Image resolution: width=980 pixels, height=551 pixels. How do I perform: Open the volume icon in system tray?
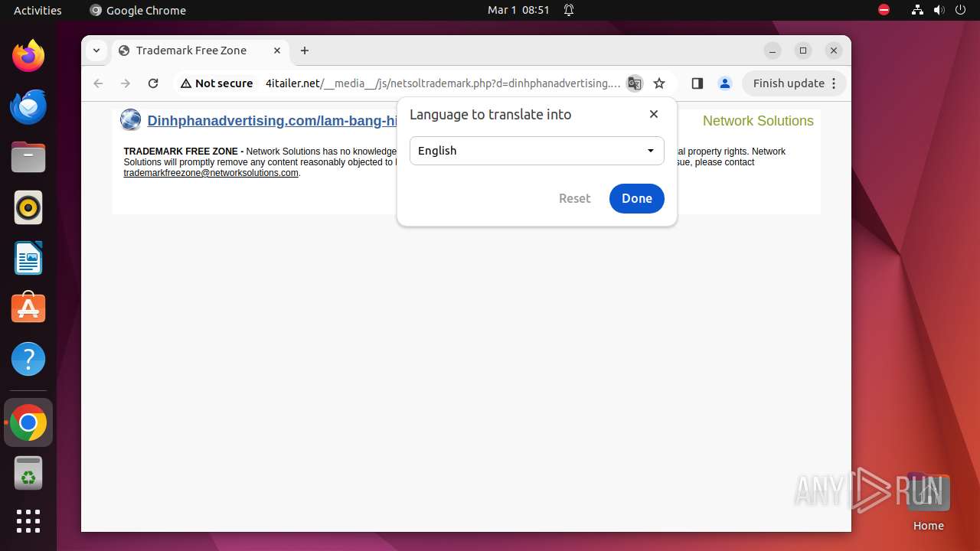939,10
